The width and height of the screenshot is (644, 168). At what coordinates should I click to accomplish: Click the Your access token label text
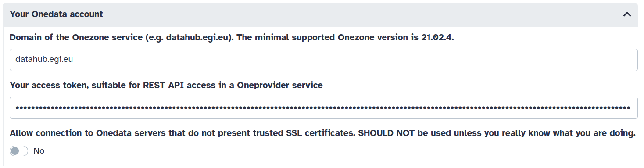coord(166,85)
